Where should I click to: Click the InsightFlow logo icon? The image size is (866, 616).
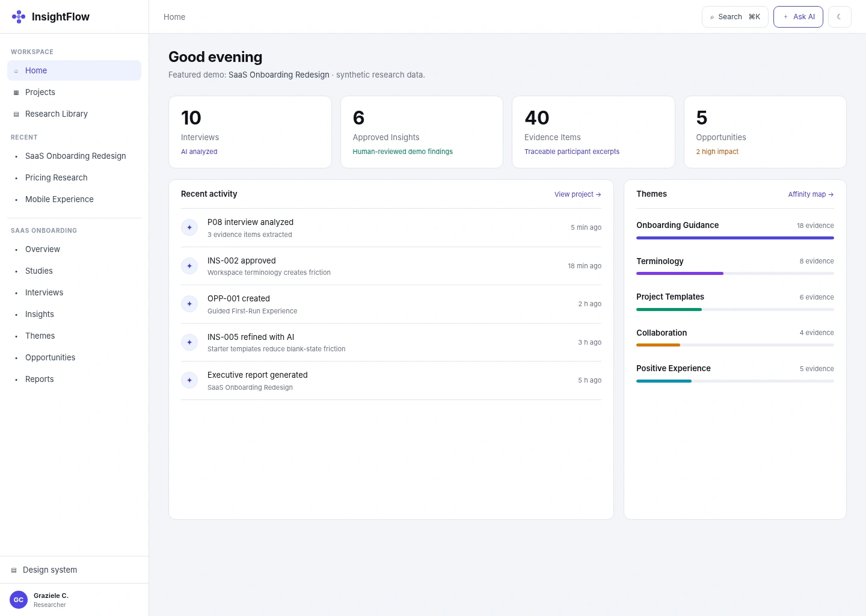tap(19, 17)
